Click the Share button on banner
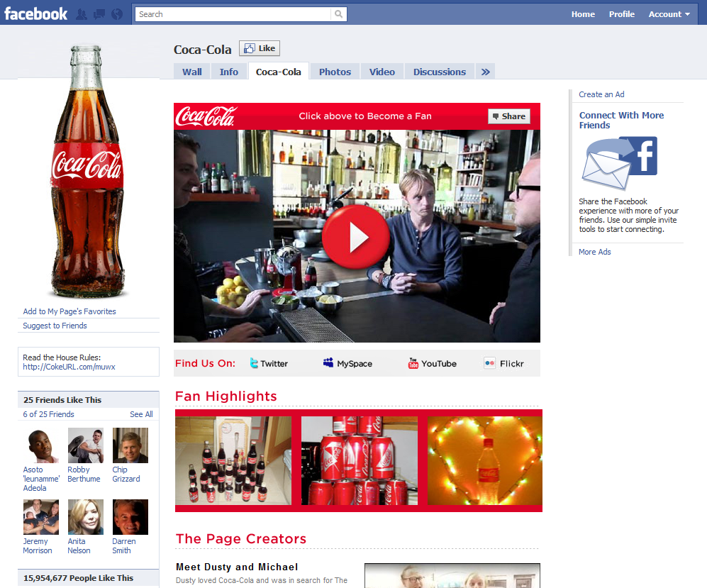707x588 pixels. [509, 116]
